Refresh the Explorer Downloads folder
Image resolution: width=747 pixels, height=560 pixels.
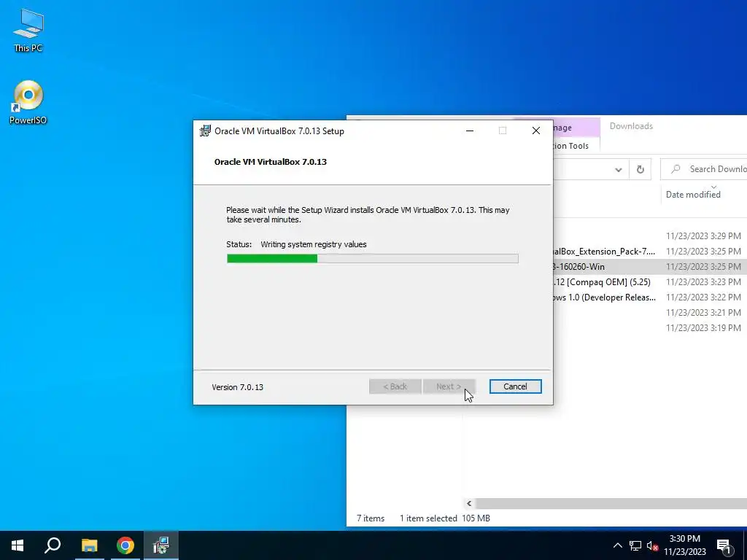click(x=640, y=169)
